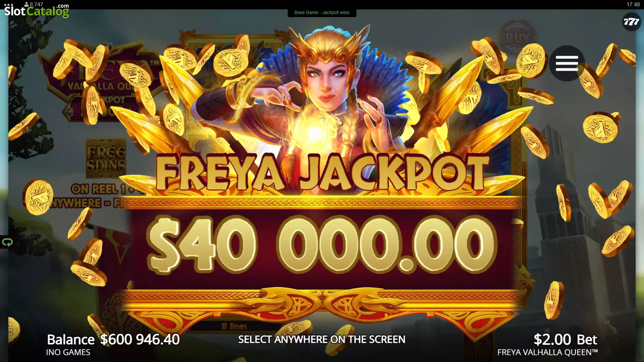
Task: Click the viewer count person icon
Action: pos(26,4)
